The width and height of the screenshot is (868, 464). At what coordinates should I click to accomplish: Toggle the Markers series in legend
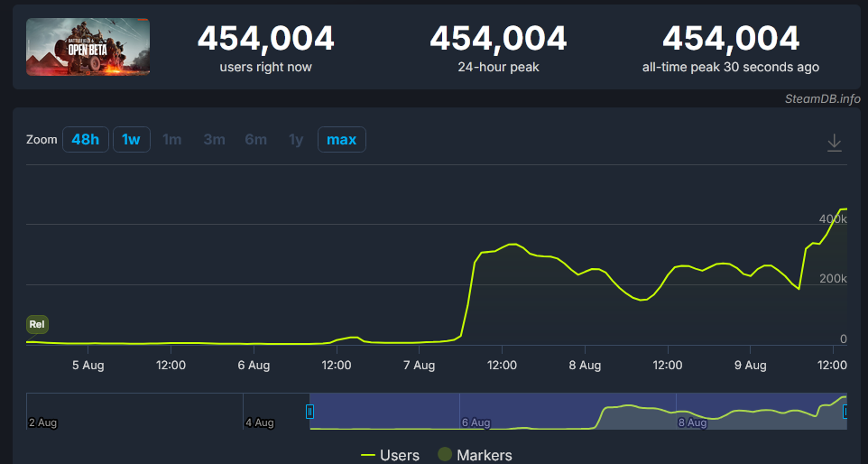[x=475, y=455]
